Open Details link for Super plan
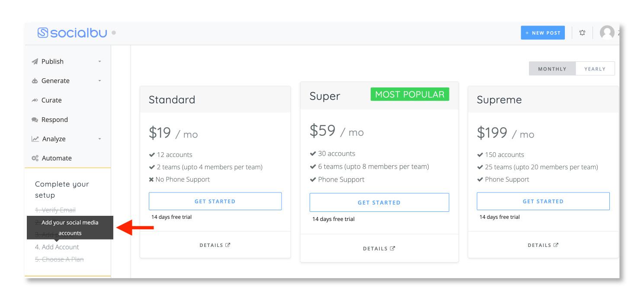 click(379, 249)
